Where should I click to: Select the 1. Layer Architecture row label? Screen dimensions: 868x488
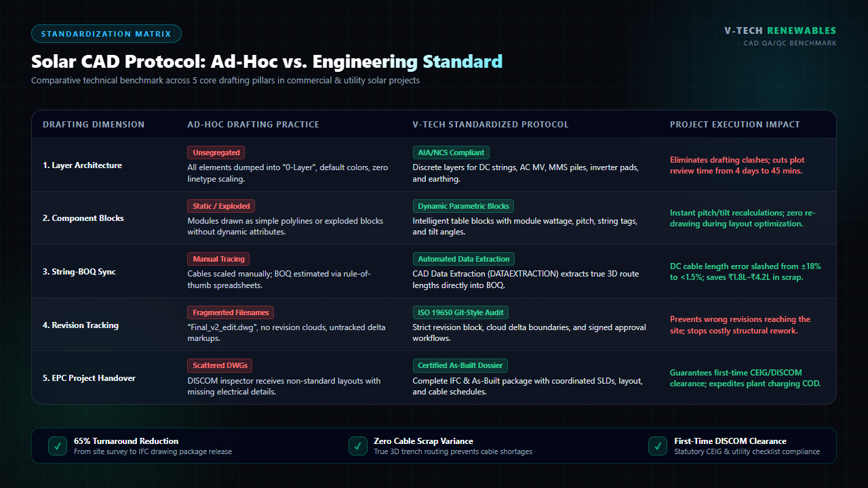82,165
